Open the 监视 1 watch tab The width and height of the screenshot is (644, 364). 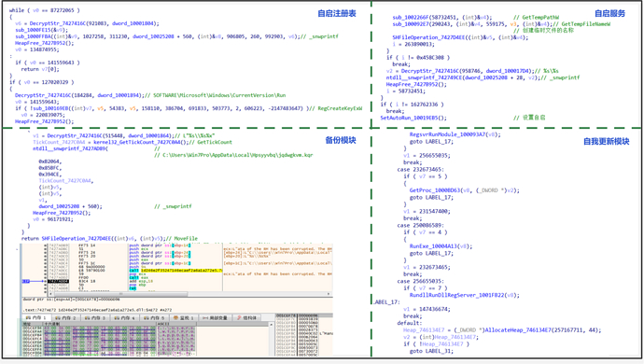click(x=185, y=318)
